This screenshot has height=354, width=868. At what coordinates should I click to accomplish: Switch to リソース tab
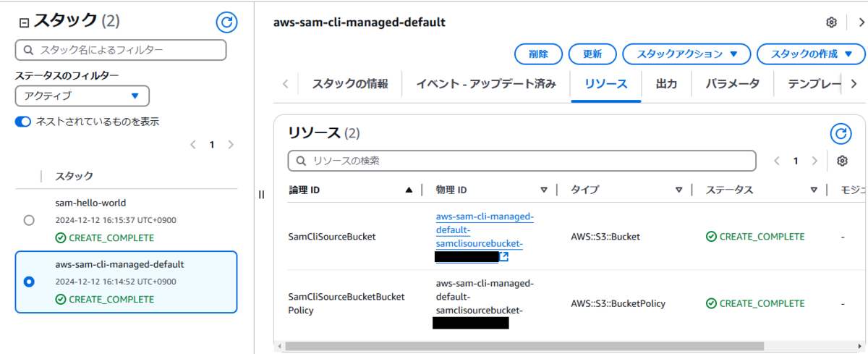click(606, 84)
